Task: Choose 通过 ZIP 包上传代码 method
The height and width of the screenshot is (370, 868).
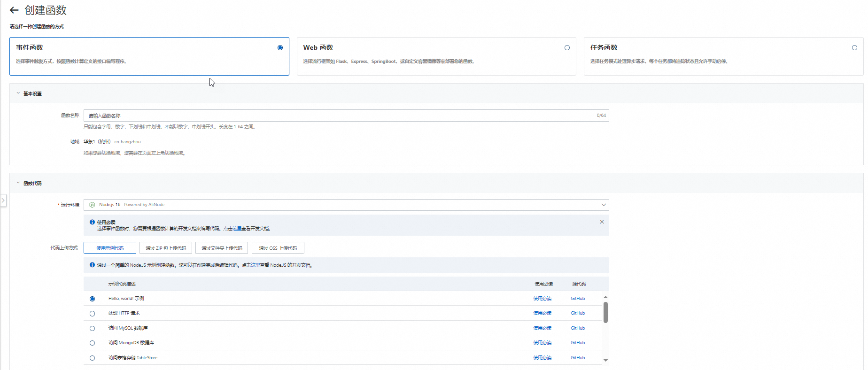Action: [166, 248]
